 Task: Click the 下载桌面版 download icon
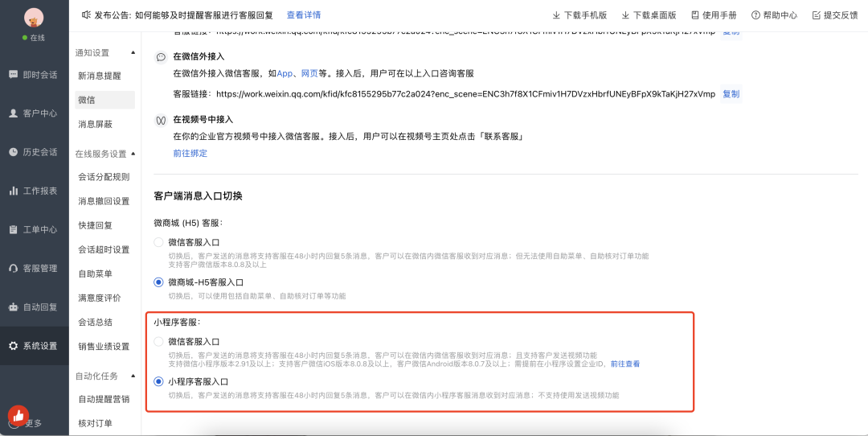point(625,15)
